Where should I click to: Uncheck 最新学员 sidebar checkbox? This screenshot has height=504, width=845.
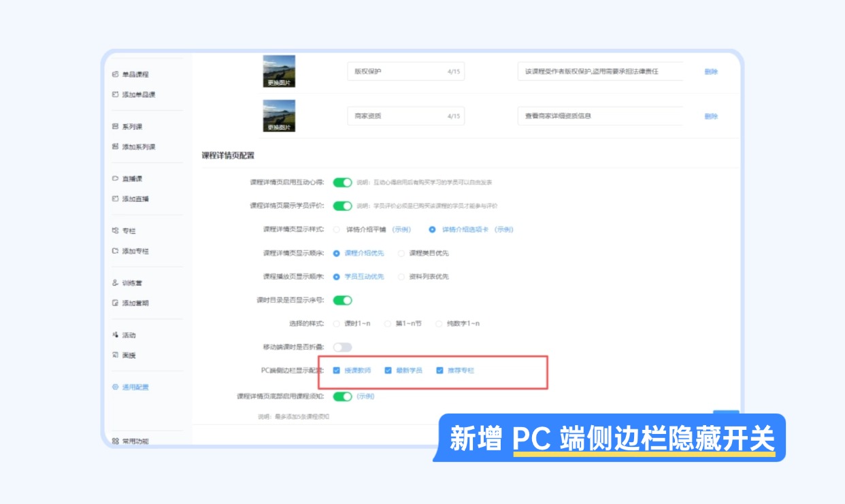[x=388, y=371]
